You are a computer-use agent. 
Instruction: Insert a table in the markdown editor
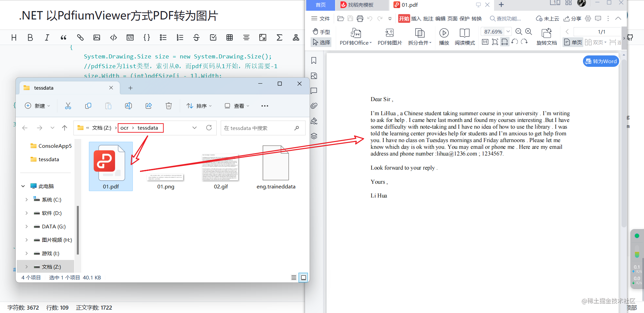point(229,37)
